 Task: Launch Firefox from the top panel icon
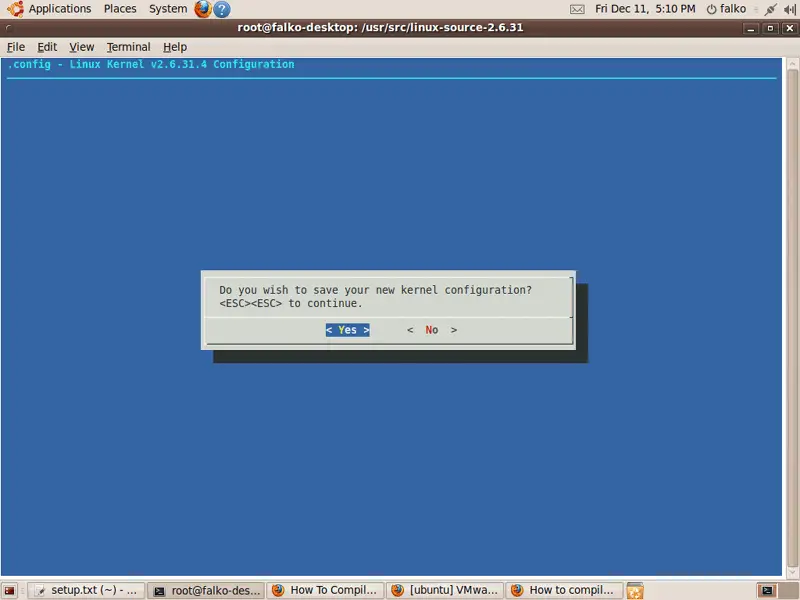click(203, 9)
